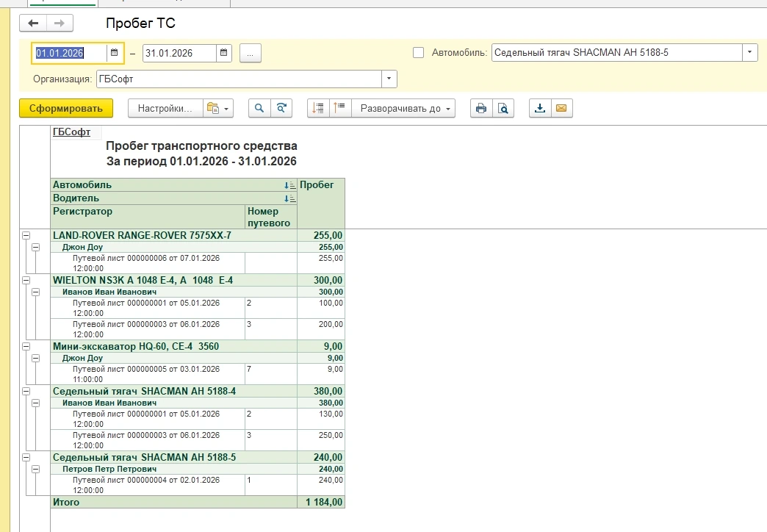Screen dimensions: 767x532
Task: Open the Настройки... button
Action: [165, 108]
